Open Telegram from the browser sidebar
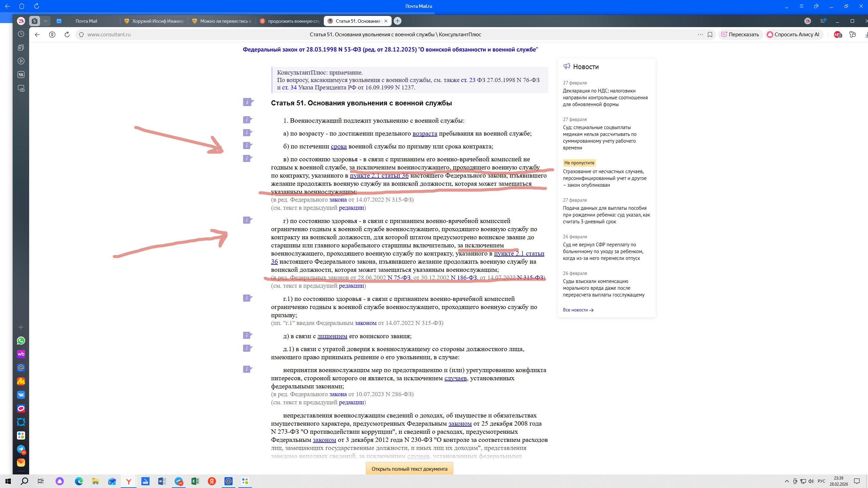This screenshot has width=868, height=488. tap(21, 449)
